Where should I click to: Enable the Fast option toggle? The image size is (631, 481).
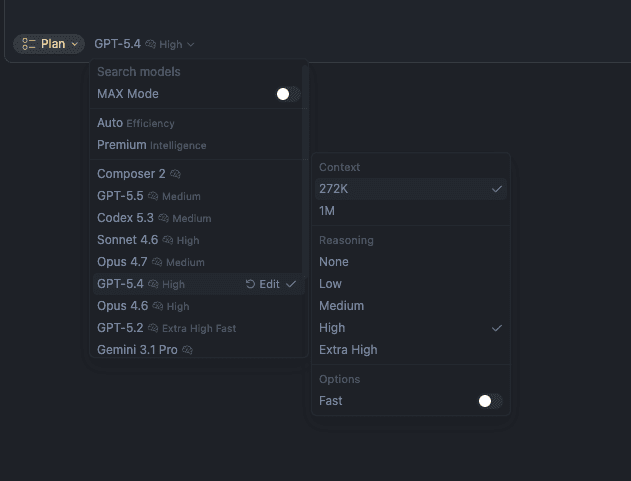[x=490, y=401]
